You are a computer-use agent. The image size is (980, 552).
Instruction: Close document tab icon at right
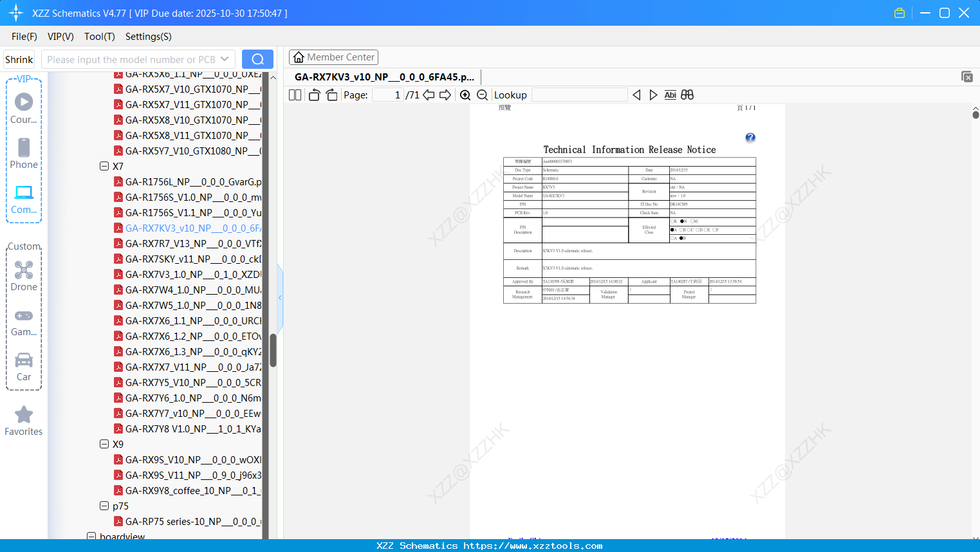pos(967,77)
